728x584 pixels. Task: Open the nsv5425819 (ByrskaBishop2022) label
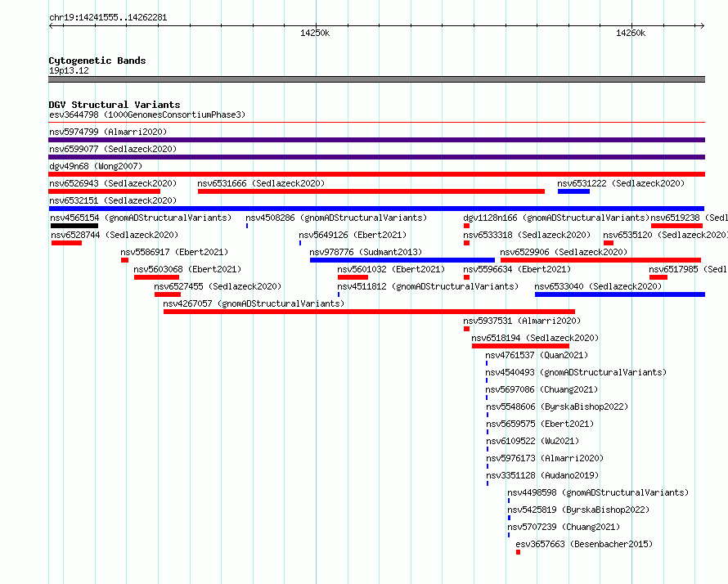click(x=578, y=510)
